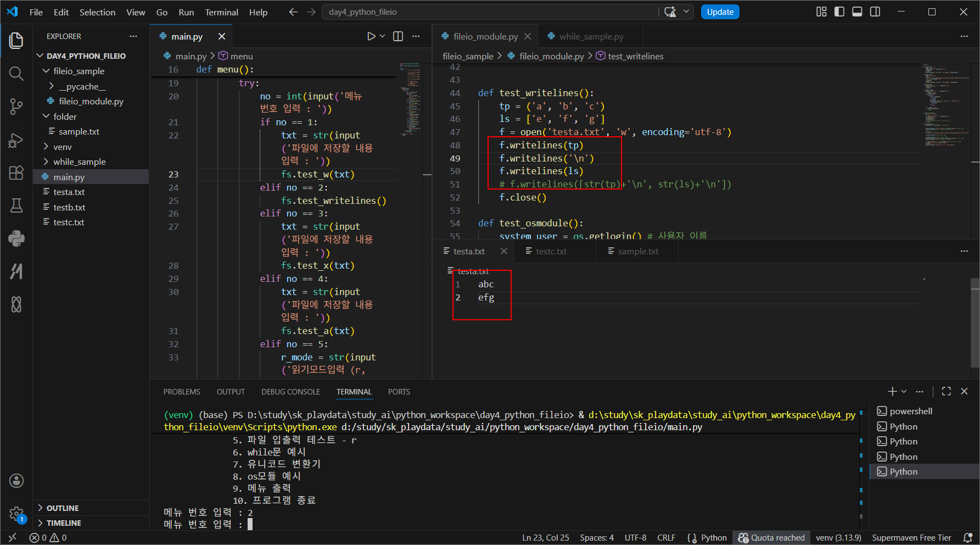
Task: Close the testa.txt tab
Action: tap(504, 251)
